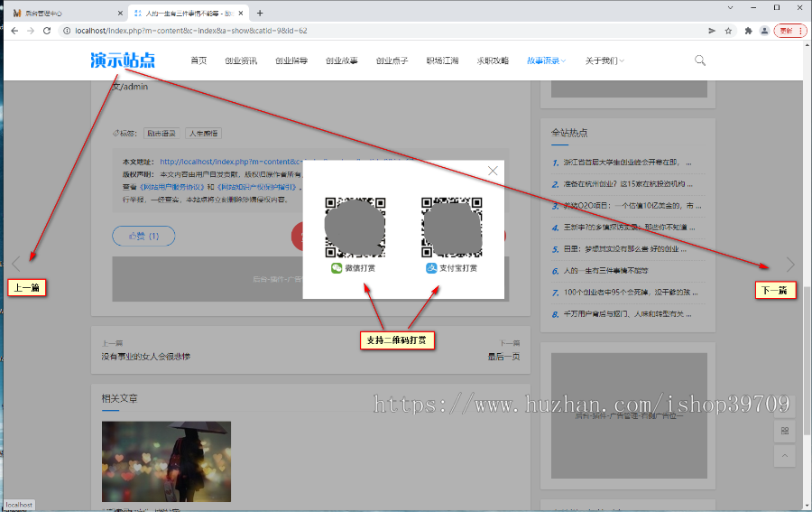The height and width of the screenshot is (512, 812).
Task: Click the right arrow for next article
Action: (x=790, y=265)
